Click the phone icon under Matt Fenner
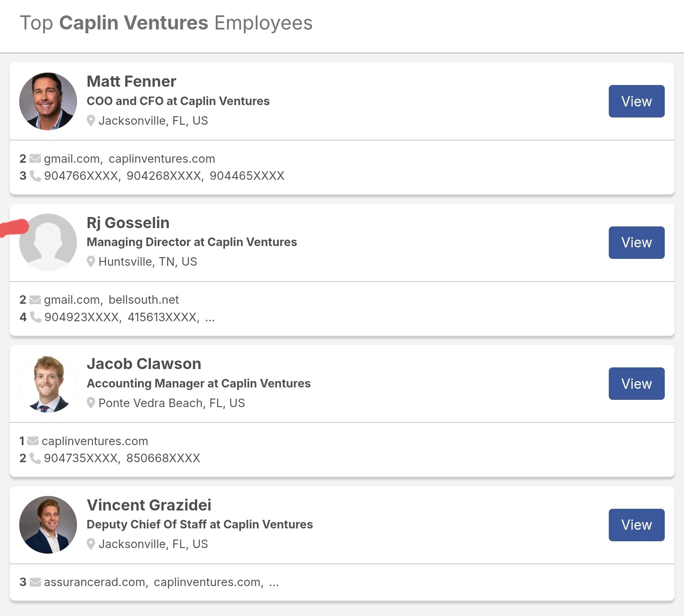The image size is (684, 616). 35,176
